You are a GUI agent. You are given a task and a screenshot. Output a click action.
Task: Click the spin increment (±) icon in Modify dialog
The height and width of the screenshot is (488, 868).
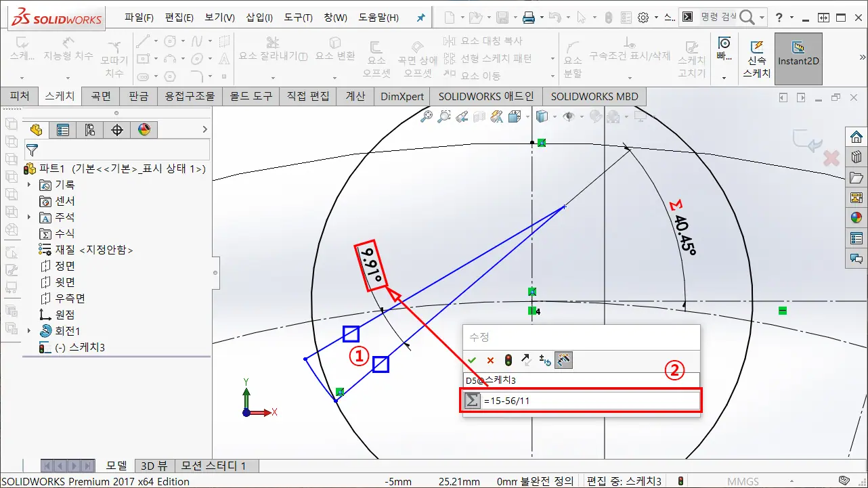click(x=545, y=360)
